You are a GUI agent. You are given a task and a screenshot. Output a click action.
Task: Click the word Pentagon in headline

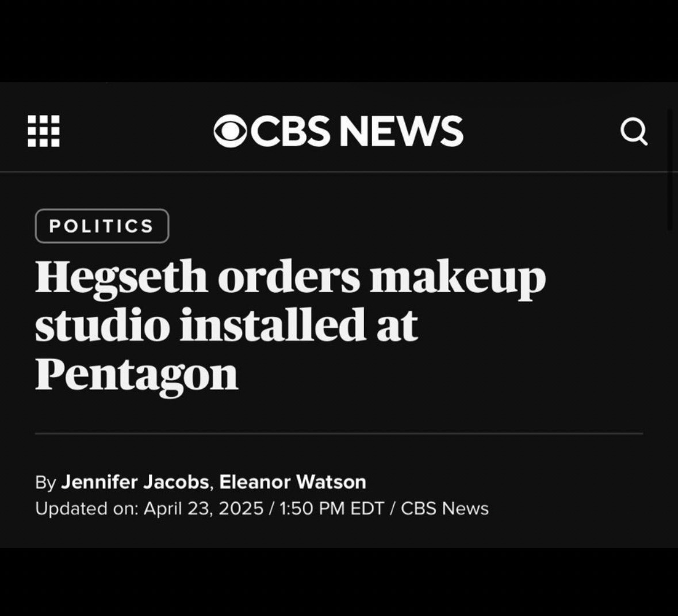point(137,374)
